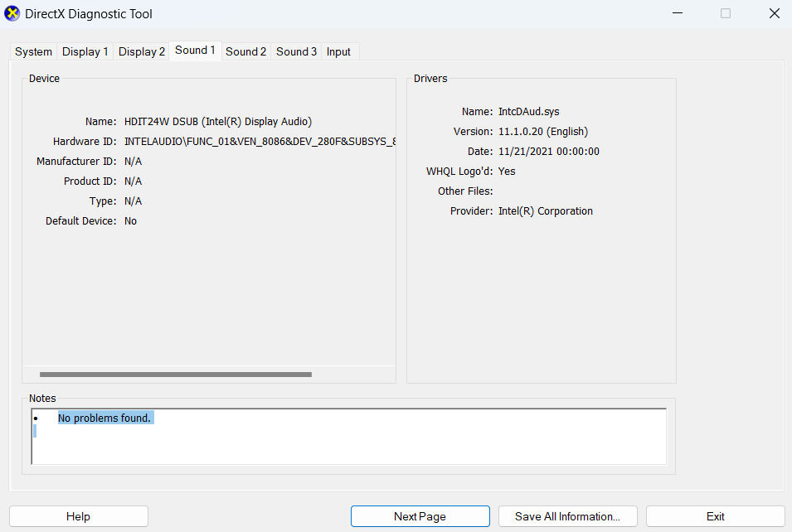Go to the Sound 3 tab
The image size is (792, 532).
click(297, 51)
